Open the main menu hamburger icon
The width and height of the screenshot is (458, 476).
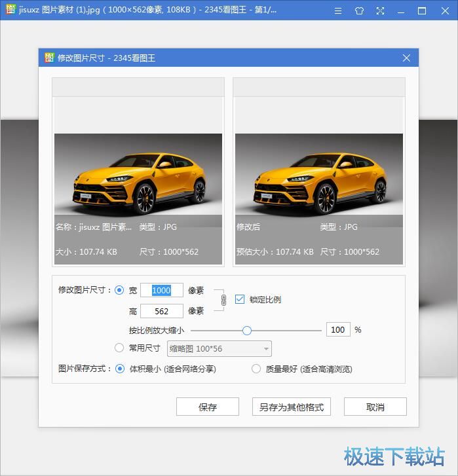(x=337, y=11)
